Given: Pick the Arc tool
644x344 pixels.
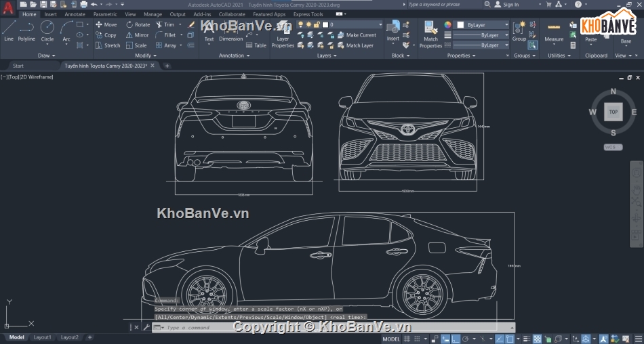Looking at the screenshot, I should (x=66, y=31).
